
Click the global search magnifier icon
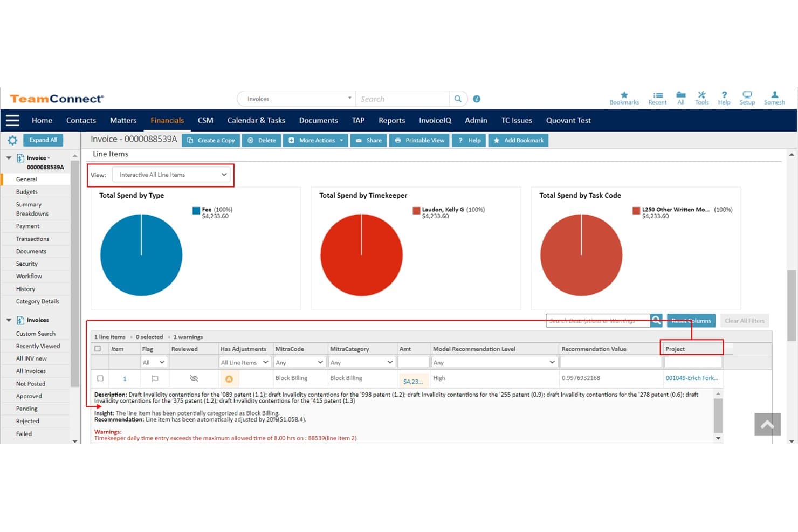458,99
